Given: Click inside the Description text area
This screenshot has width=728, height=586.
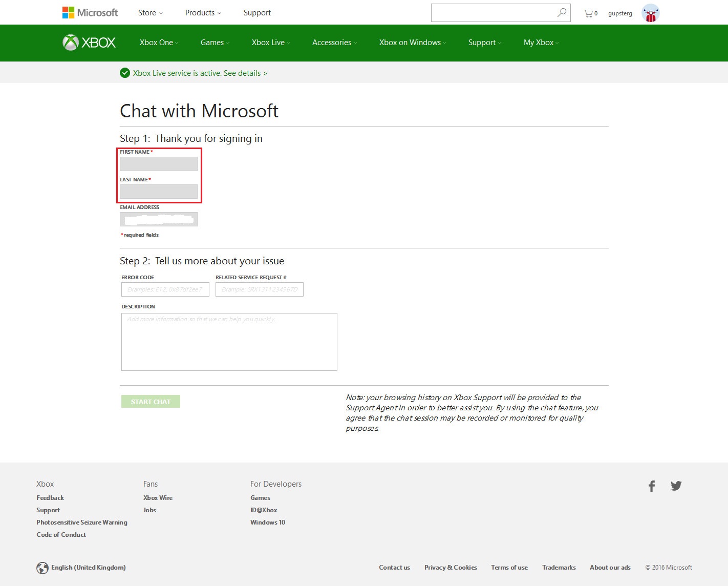Looking at the screenshot, I should click(x=229, y=342).
